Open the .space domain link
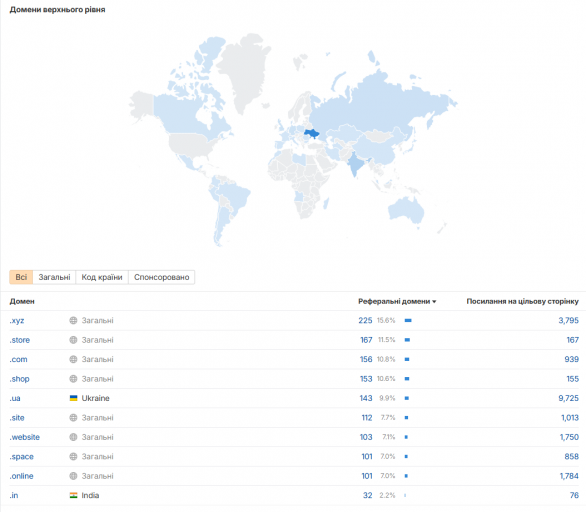The width and height of the screenshot is (586, 512). pos(21,457)
